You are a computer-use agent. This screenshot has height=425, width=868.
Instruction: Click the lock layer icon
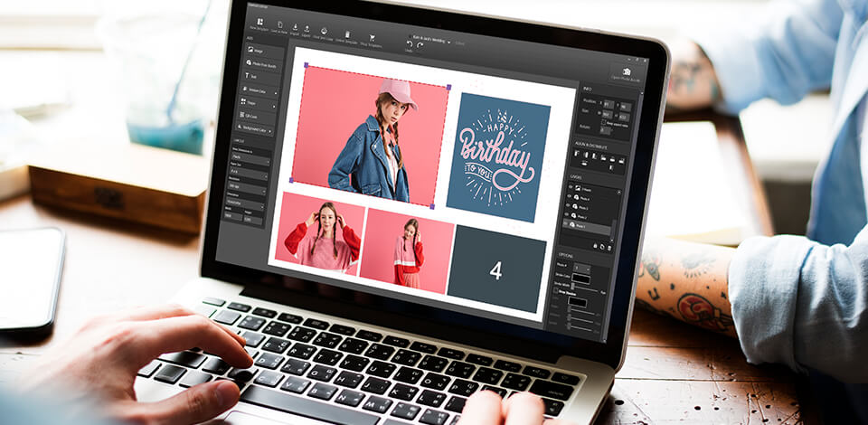point(595,246)
